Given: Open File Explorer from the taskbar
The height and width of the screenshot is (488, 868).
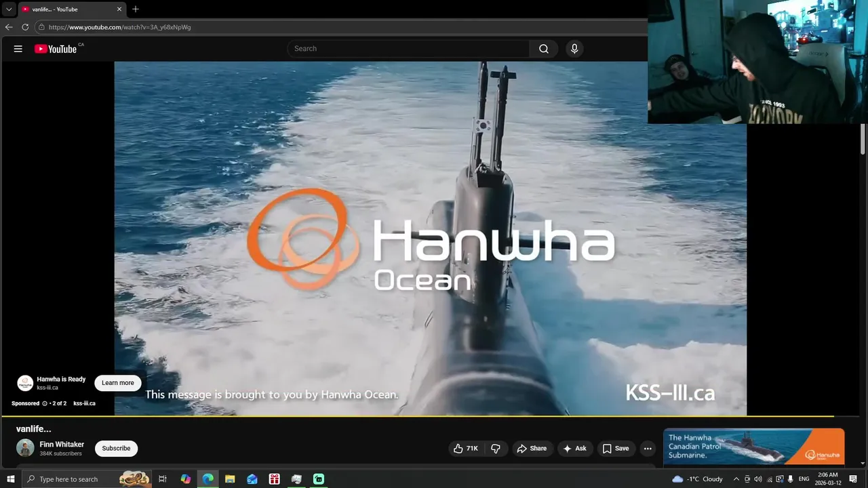Looking at the screenshot, I should pos(230,479).
